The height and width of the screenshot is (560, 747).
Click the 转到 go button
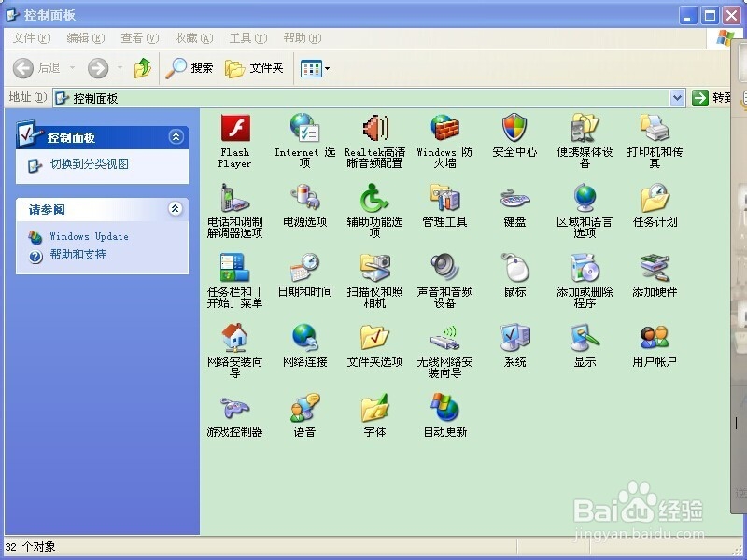(x=712, y=98)
